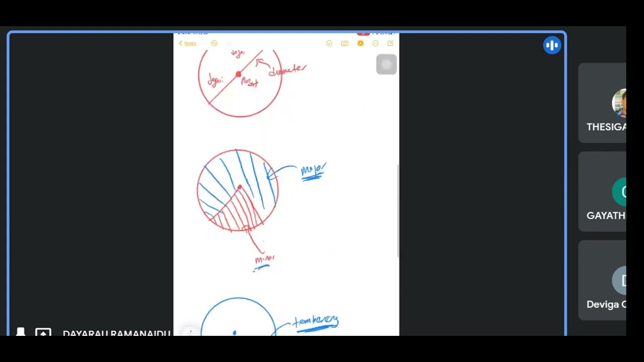Image resolution: width=644 pixels, height=362 pixels.
Task: Click the presenter name DAYARAU RAMANAIDU
Action: pyautogui.click(x=117, y=333)
